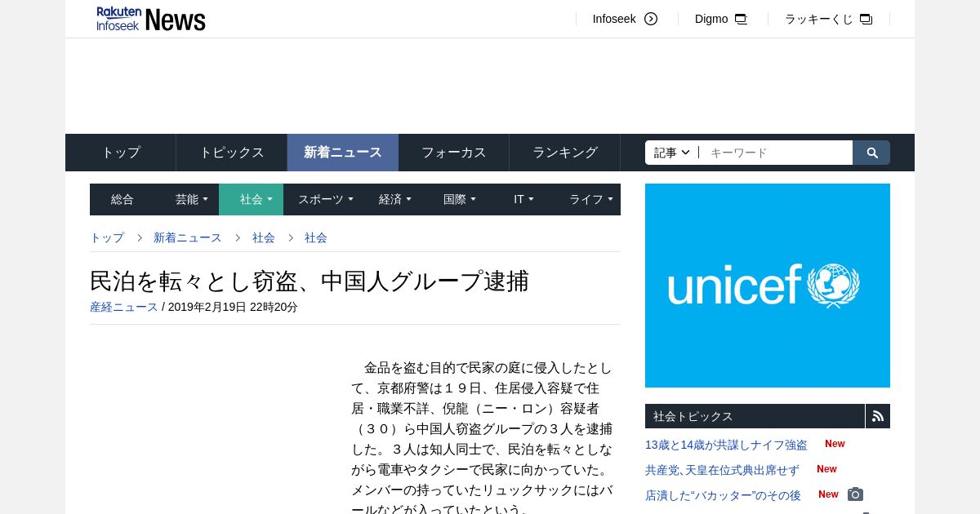Open the 産経ニュース source link
This screenshot has height=514, width=980.
(x=124, y=307)
